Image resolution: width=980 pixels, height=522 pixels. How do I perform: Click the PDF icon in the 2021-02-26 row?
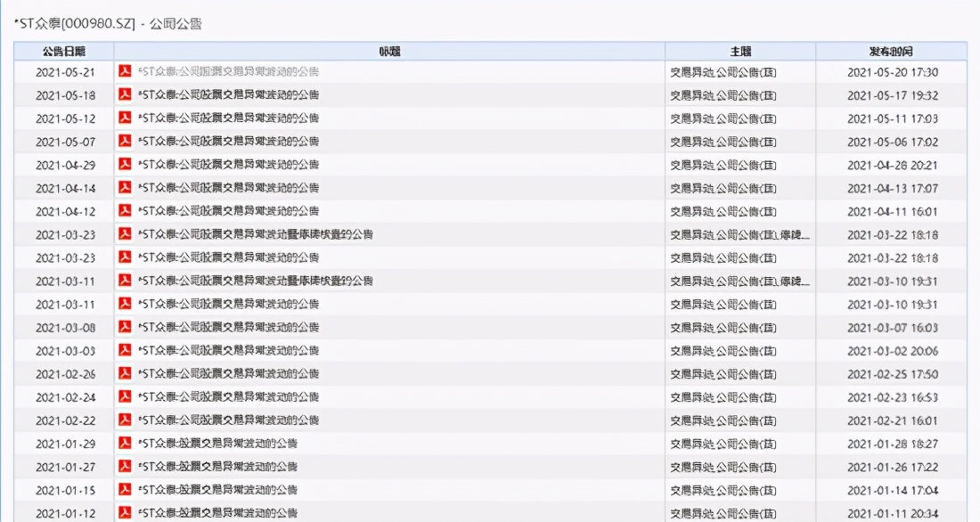coord(126,373)
